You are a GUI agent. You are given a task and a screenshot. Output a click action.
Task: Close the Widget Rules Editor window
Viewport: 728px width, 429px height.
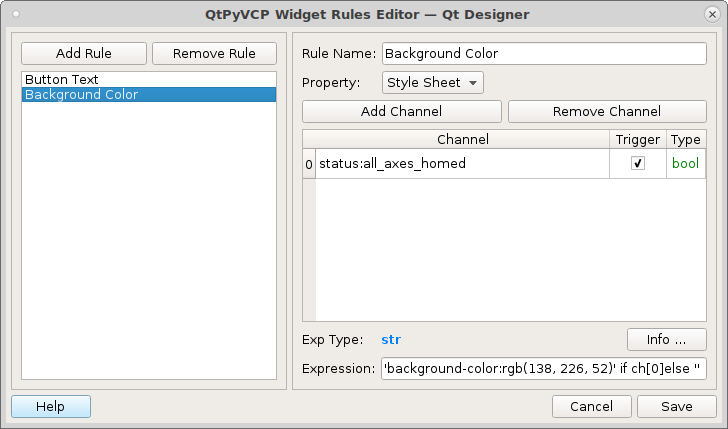tap(712, 14)
